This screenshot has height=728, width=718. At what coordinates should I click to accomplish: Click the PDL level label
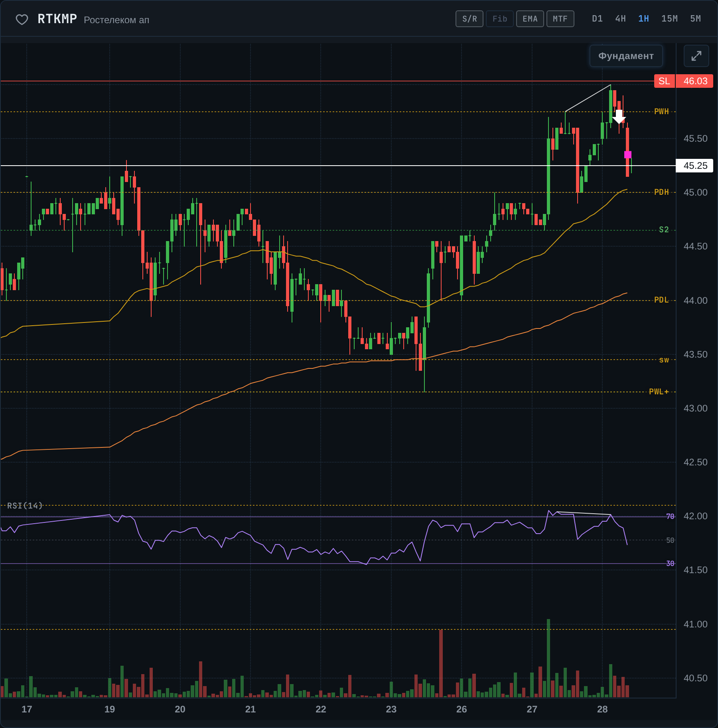click(x=661, y=300)
